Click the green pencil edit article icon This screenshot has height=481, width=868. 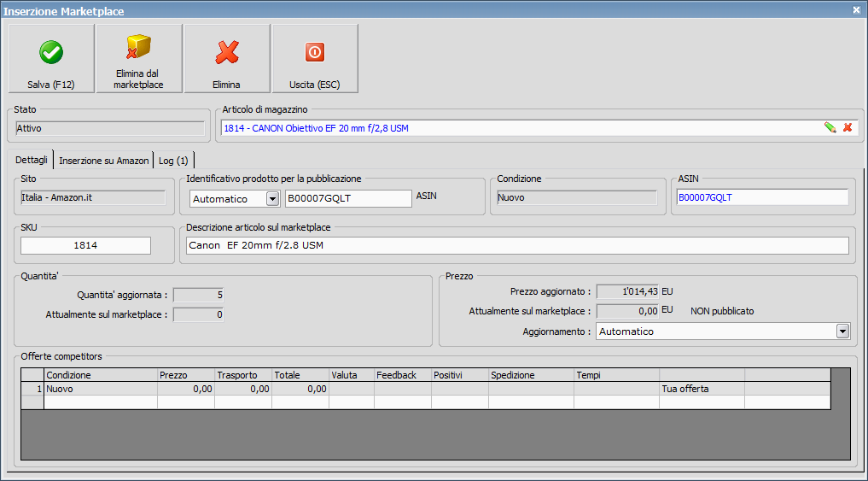pyautogui.click(x=830, y=127)
